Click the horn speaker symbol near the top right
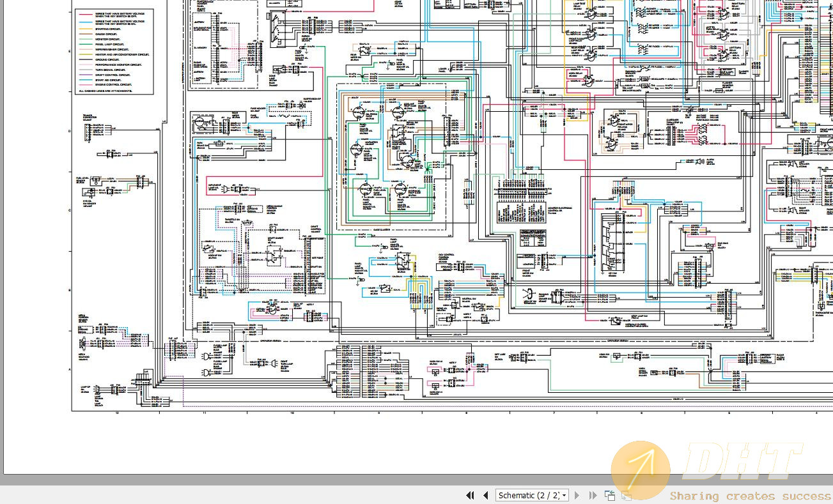833x504 pixels. pos(698,161)
